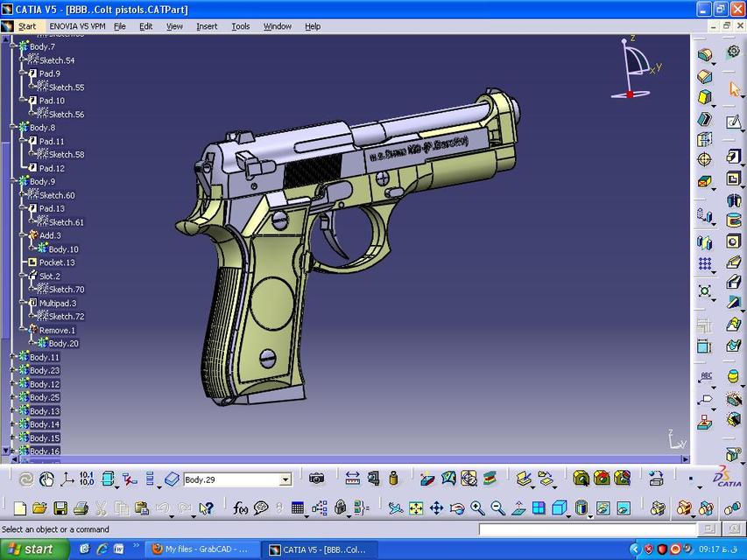Switch to the GrabCAD window in the taskbar

coord(203,549)
